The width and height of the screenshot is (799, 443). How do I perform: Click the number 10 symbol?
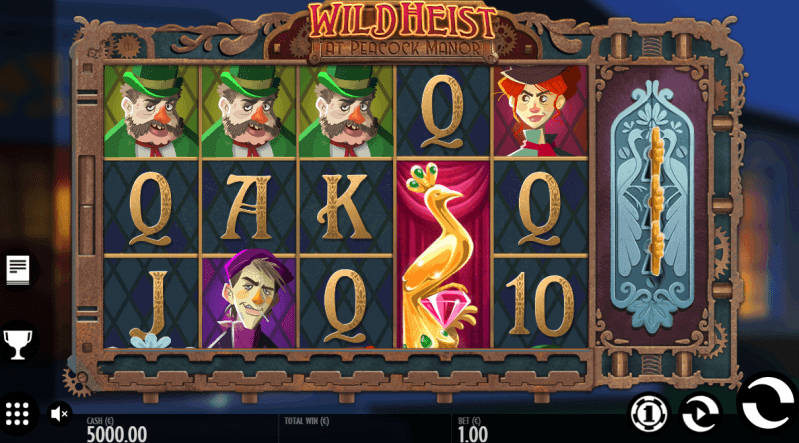(x=540, y=304)
